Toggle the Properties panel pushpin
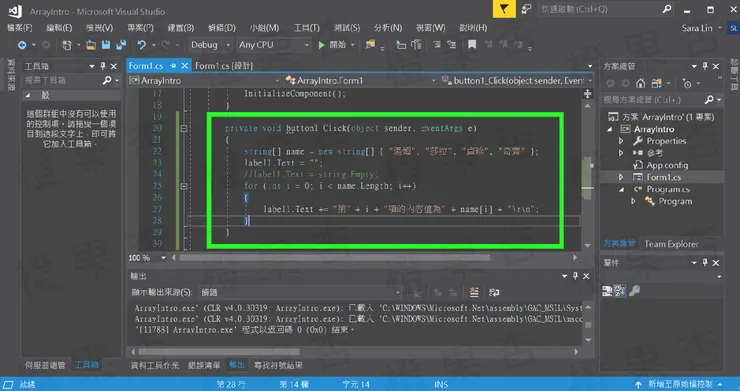740x391 pixels. pyautogui.click(x=705, y=263)
